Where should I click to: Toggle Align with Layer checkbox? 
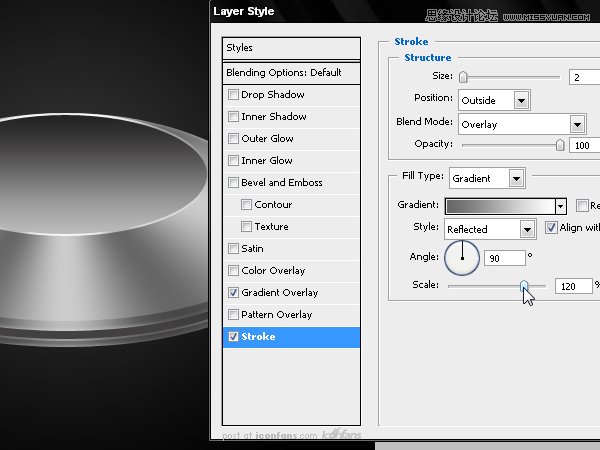[552, 228]
